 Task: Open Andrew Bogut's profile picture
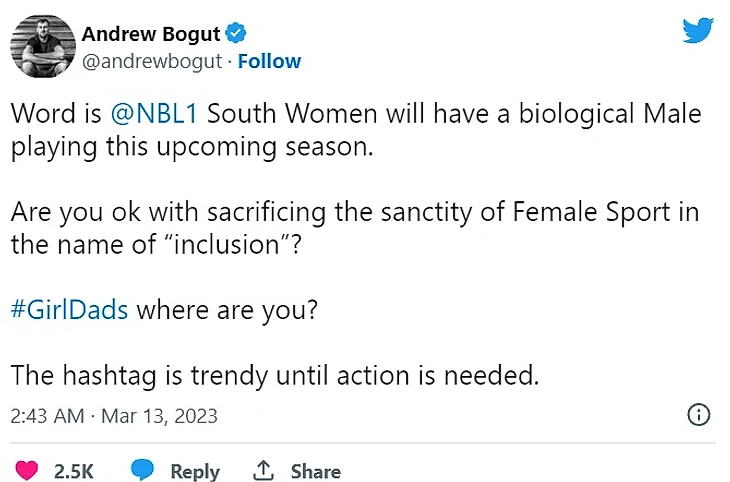click(x=40, y=46)
